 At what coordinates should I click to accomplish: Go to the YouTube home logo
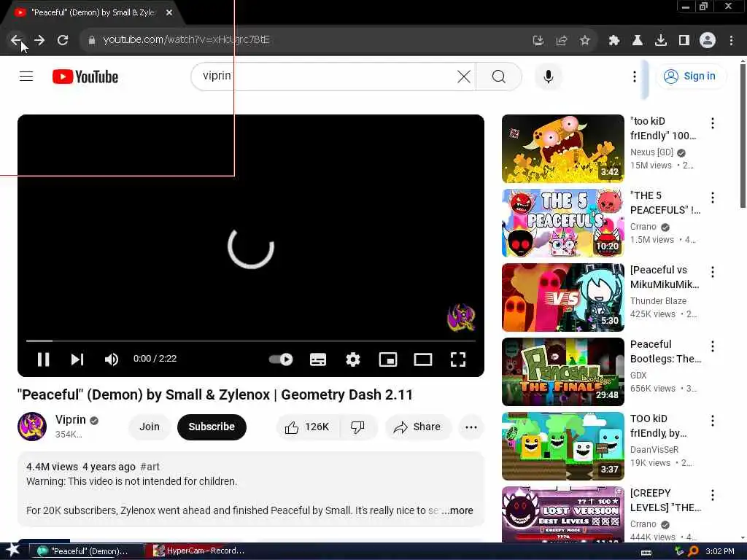coord(85,77)
